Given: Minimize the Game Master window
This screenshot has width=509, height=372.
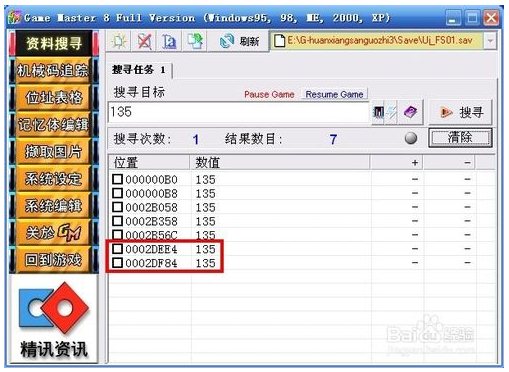Looking at the screenshot, I should pos(453,17).
